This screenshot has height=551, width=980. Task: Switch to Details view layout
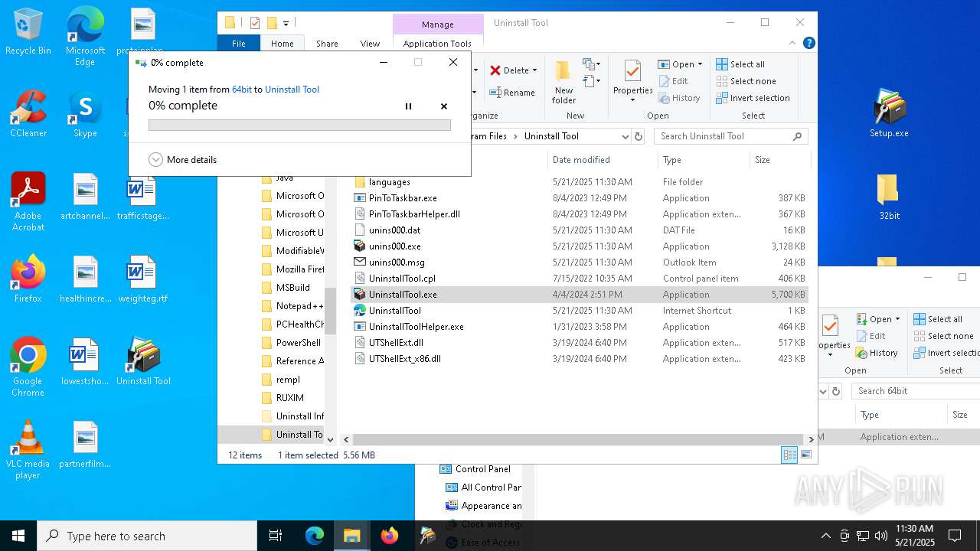[789, 455]
